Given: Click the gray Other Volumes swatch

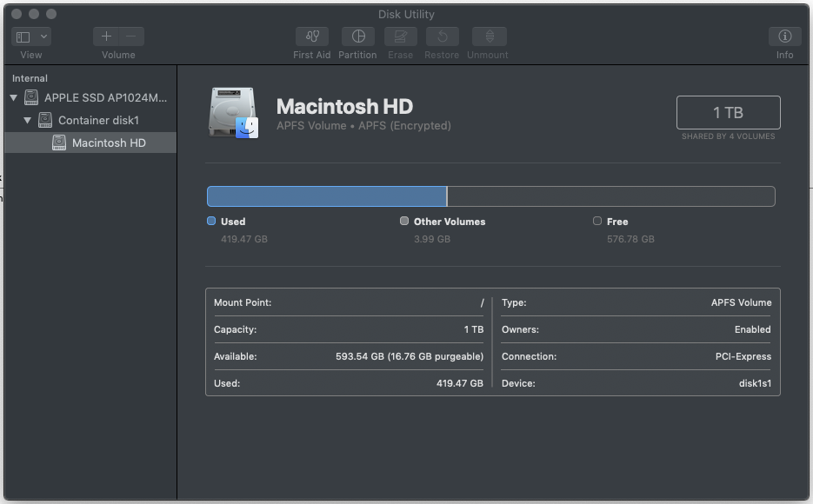Looking at the screenshot, I should click(x=404, y=221).
